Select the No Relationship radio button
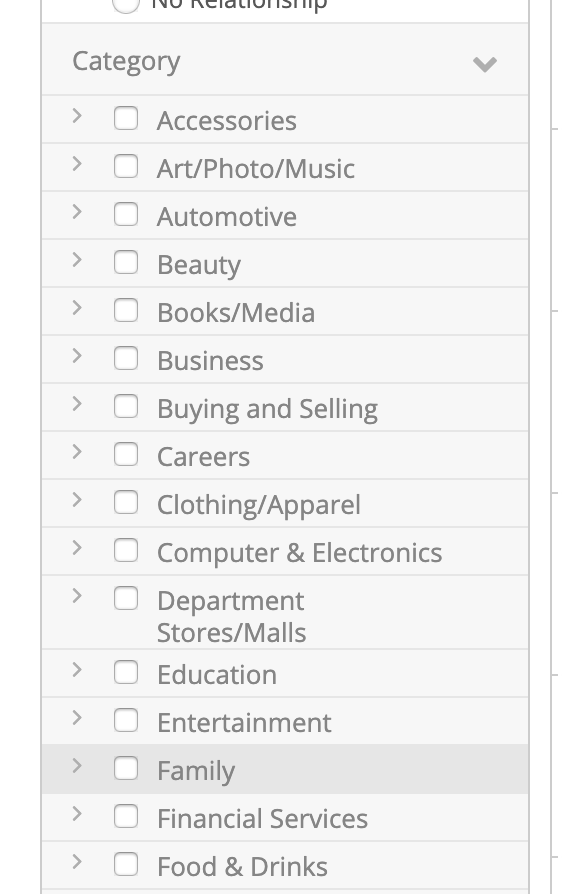The image size is (562, 894). point(126,5)
